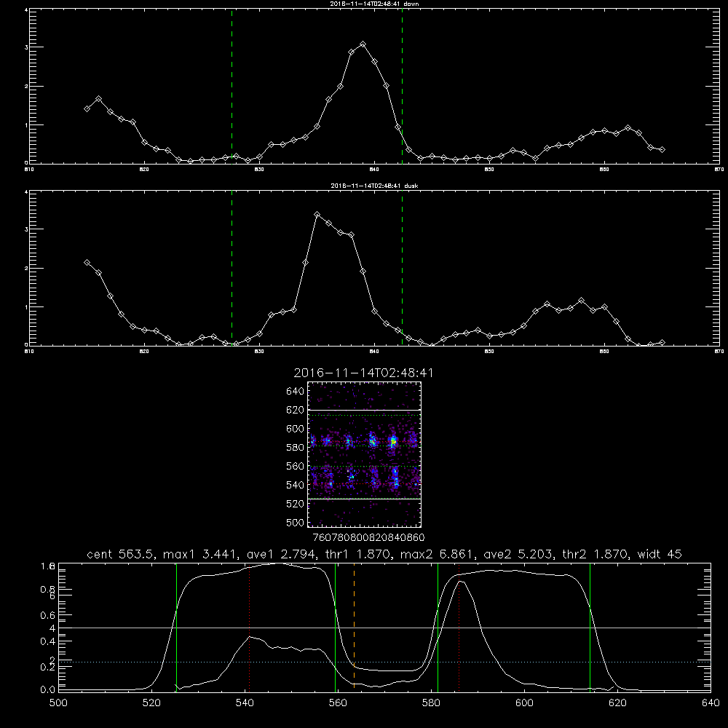The image size is (728, 728).
Task: Click the green vertical line near 614 in bottom plot
Action: click(x=590, y=627)
